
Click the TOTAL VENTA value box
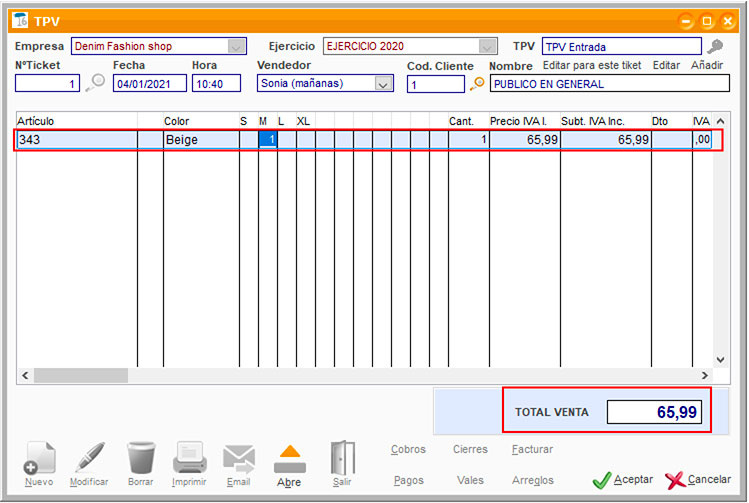[x=654, y=412]
